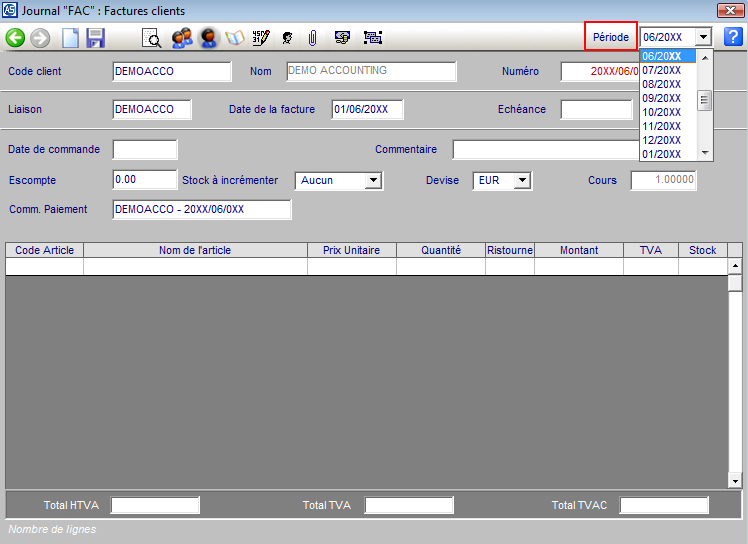Viewport: 748px width, 544px height.
Task: Click the Echéance input field
Action: click(597, 109)
